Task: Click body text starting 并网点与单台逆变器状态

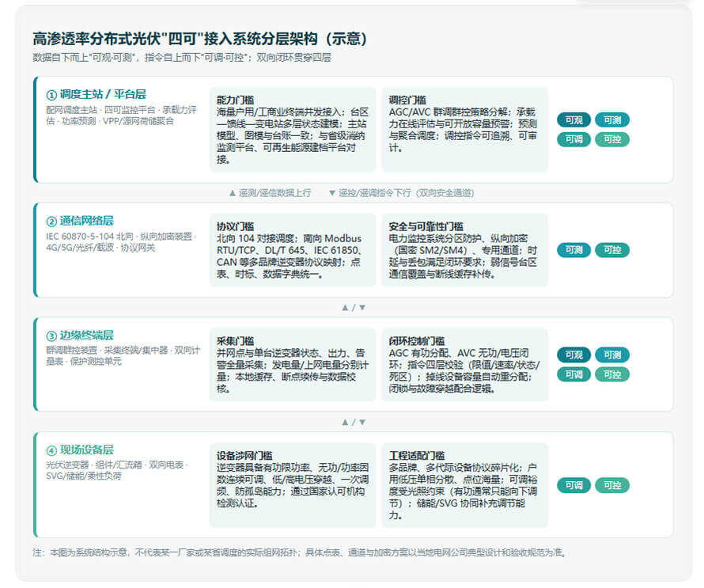Action: pyautogui.click(x=293, y=370)
